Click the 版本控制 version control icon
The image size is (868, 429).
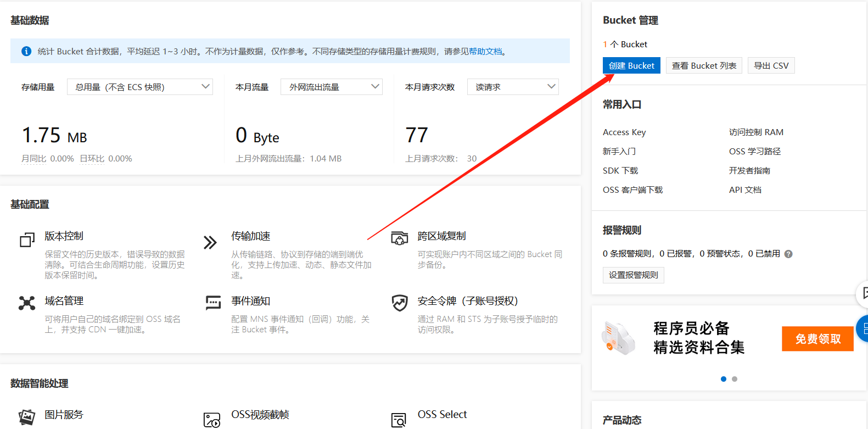[27, 240]
